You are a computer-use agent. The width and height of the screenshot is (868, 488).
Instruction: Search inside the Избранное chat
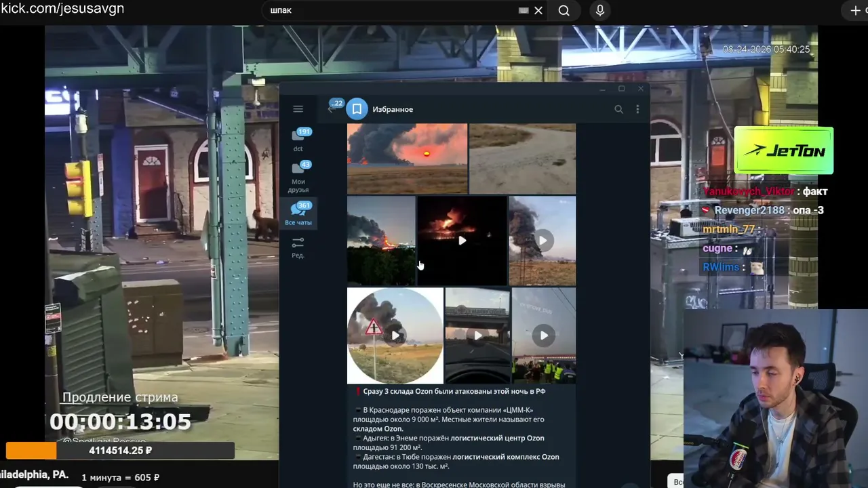click(x=618, y=109)
